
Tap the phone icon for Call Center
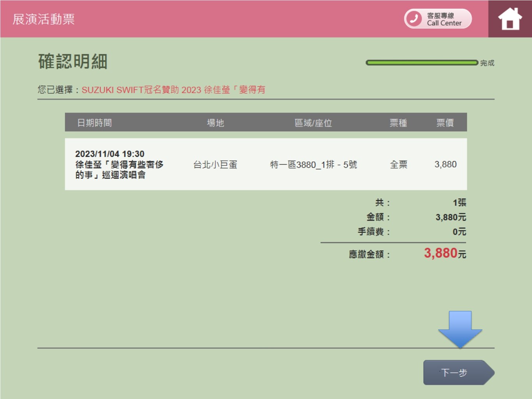click(x=414, y=19)
